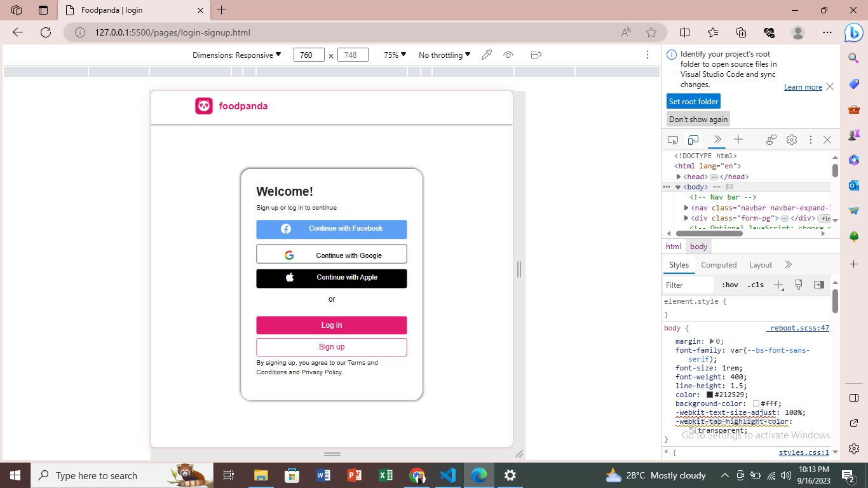
Task: Click the foodpanda panda logo
Action: (x=203, y=105)
